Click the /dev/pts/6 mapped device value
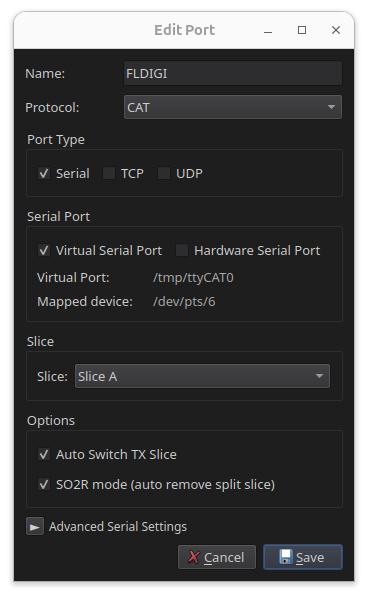368x598 pixels. (184, 302)
